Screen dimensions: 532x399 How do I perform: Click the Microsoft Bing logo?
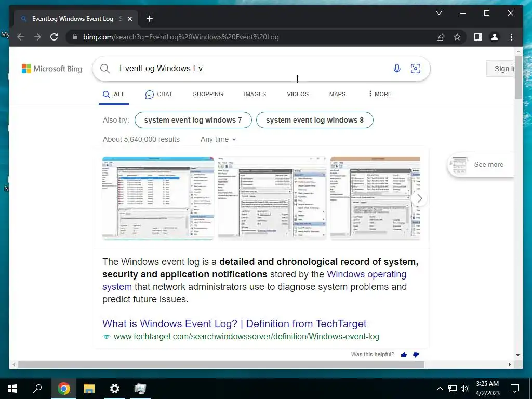click(52, 69)
